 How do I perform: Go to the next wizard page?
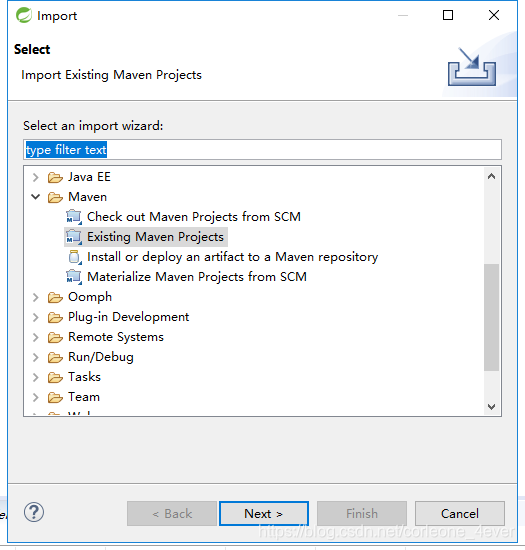coord(264,514)
